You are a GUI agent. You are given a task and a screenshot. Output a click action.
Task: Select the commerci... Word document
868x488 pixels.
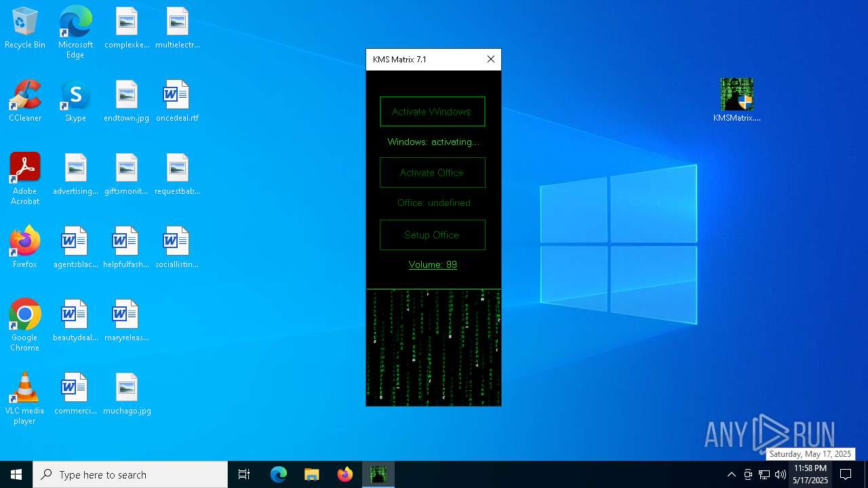[x=75, y=394]
